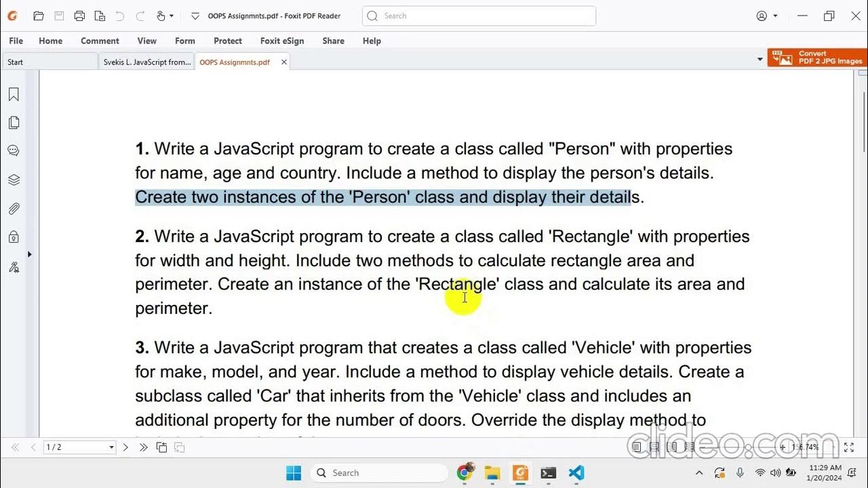Click the Save disk icon
The width and height of the screenshot is (868, 488).
click(59, 16)
